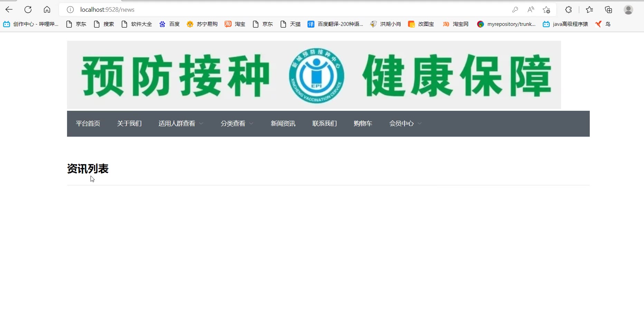Viewport: 644px width, 323px height.
Task: Open the 软件大全 bookmark
Action: pyautogui.click(x=136, y=24)
